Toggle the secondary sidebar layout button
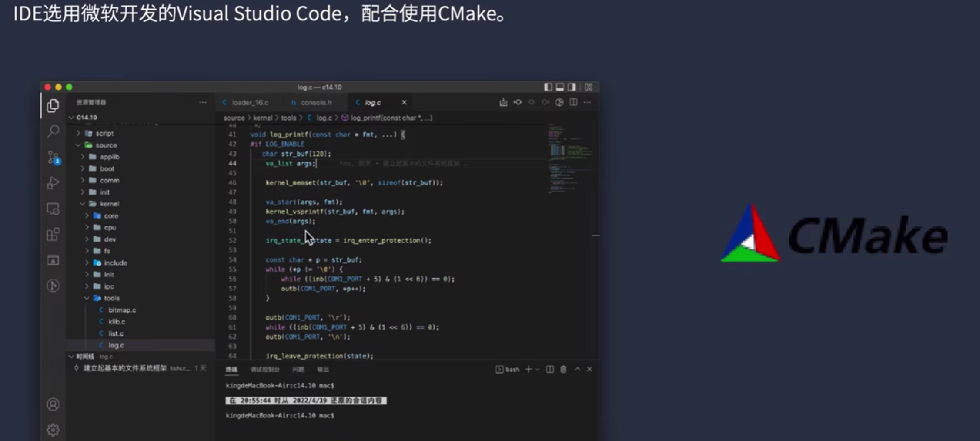Screen dimensions: 980x441 coord(572,87)
